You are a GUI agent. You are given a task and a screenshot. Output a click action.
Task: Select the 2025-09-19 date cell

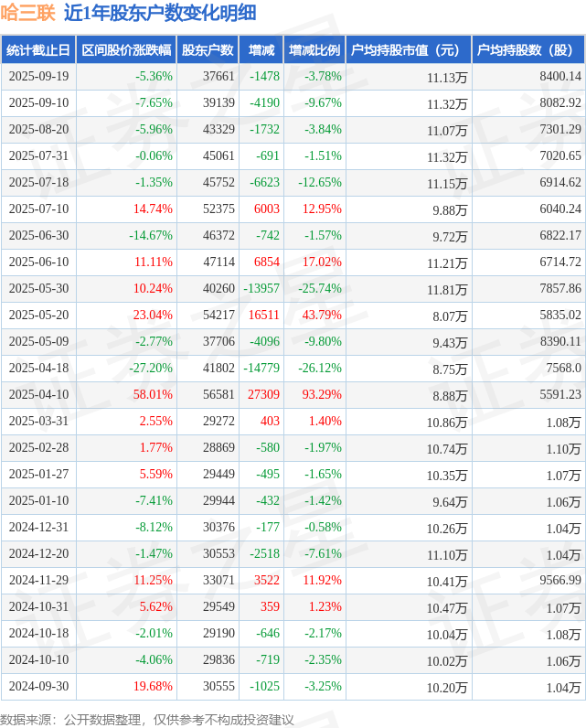[x=37, y=77]
